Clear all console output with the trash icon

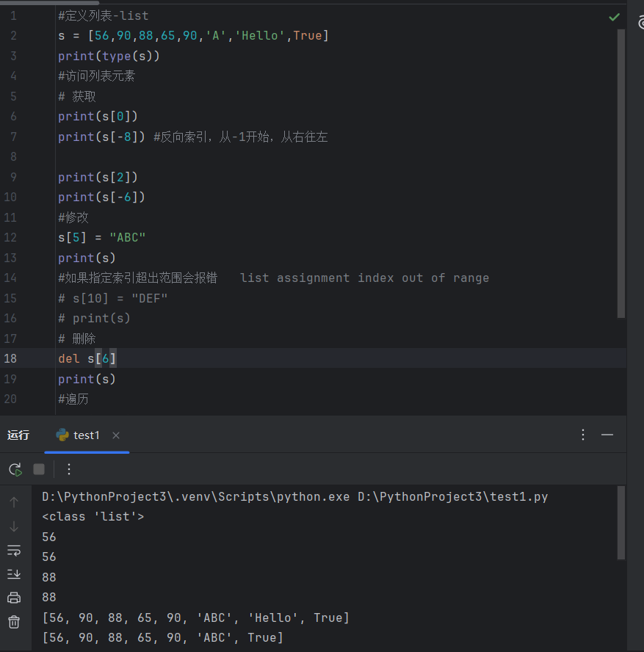coord(14,622)
